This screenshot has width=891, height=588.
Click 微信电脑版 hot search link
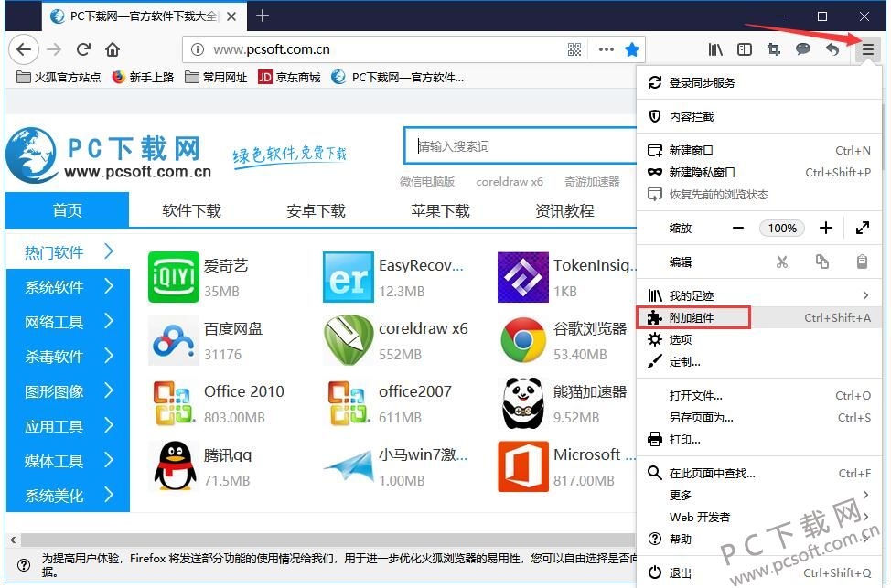pos(427,182)
